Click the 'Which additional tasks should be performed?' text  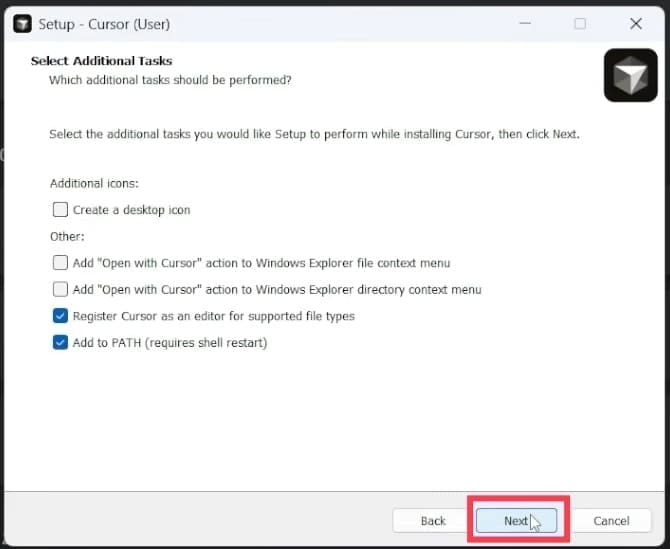click(170, 80)
